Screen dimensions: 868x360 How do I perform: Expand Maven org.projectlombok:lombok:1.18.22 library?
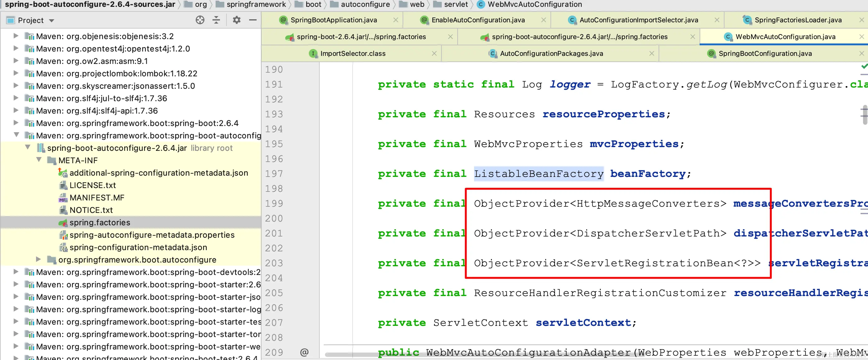tap(16, 73)
